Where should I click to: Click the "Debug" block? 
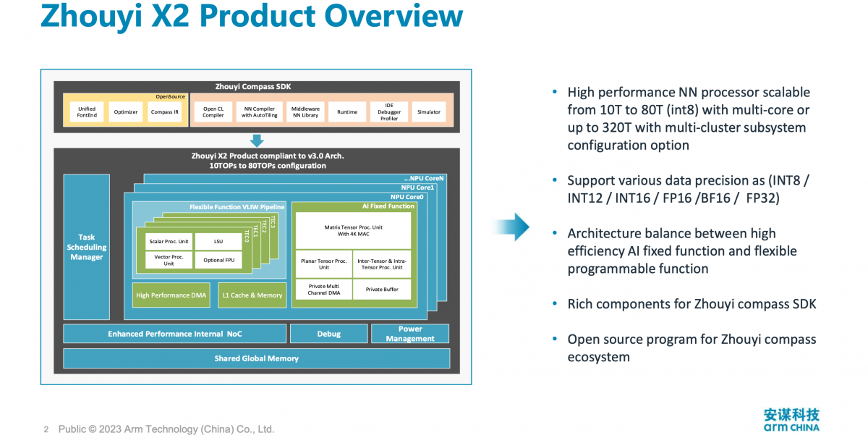[328, 334]
